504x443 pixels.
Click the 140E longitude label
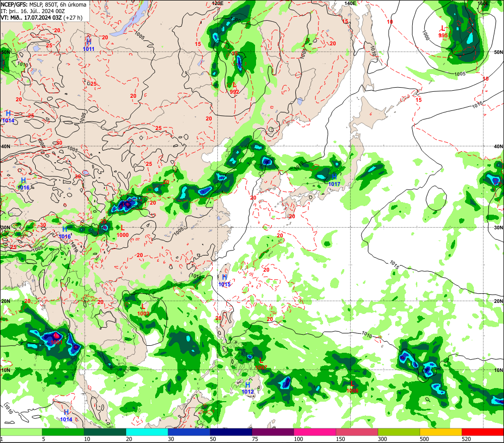point(350,3)
